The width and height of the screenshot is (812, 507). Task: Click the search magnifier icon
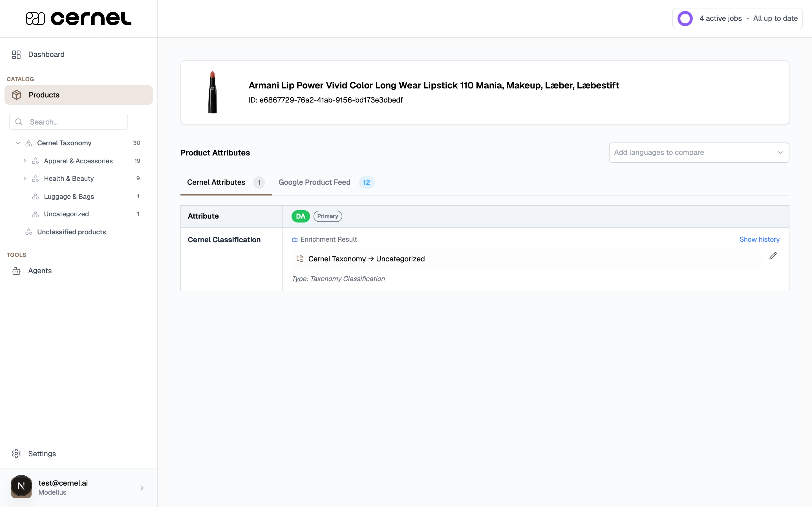[18, 122]
